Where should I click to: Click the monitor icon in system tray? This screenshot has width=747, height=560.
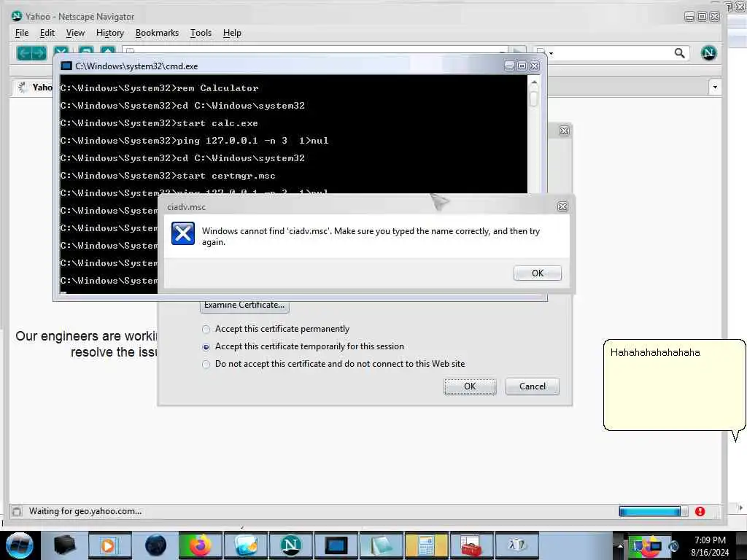tap(654, 545)
